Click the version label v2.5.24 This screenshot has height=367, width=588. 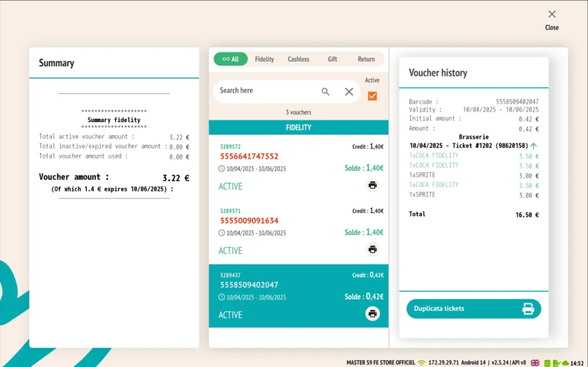tap(500, 362)
